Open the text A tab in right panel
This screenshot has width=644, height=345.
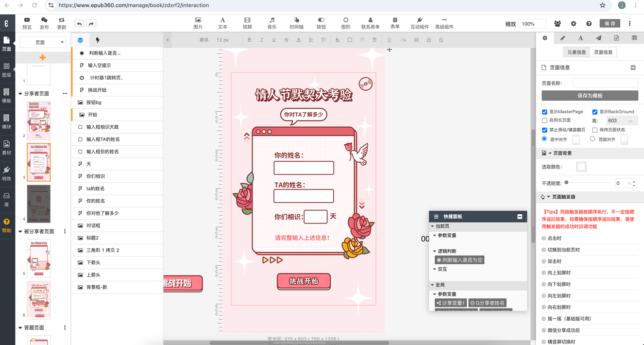click(x=580, y=38)
